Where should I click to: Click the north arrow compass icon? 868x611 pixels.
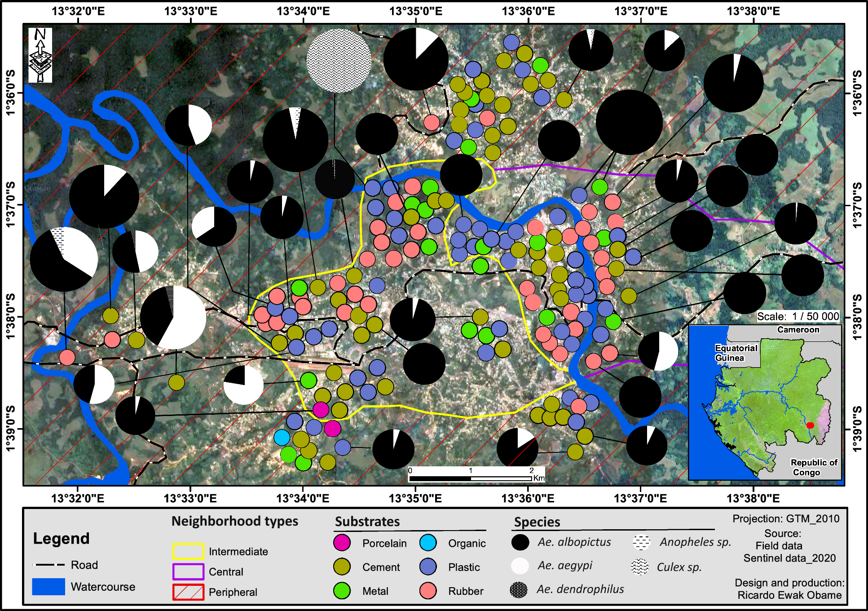point(40,55)
